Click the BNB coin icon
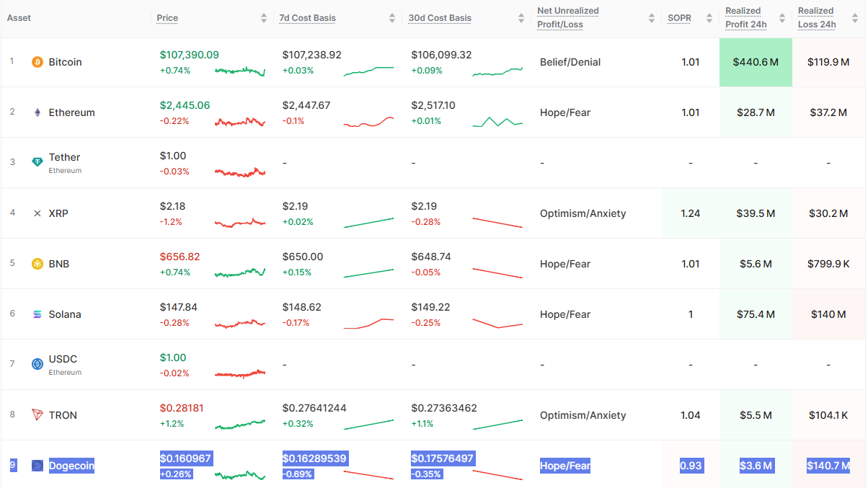868x488 pixels. coord(37,264)
